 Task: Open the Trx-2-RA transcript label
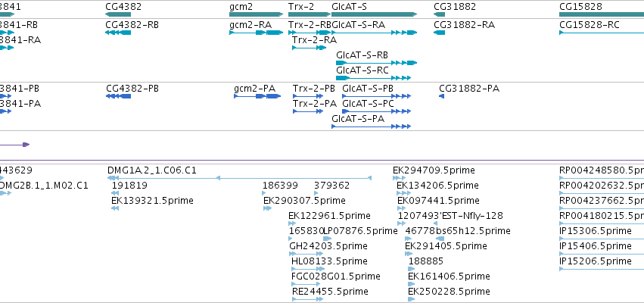(x=314, y=40)
